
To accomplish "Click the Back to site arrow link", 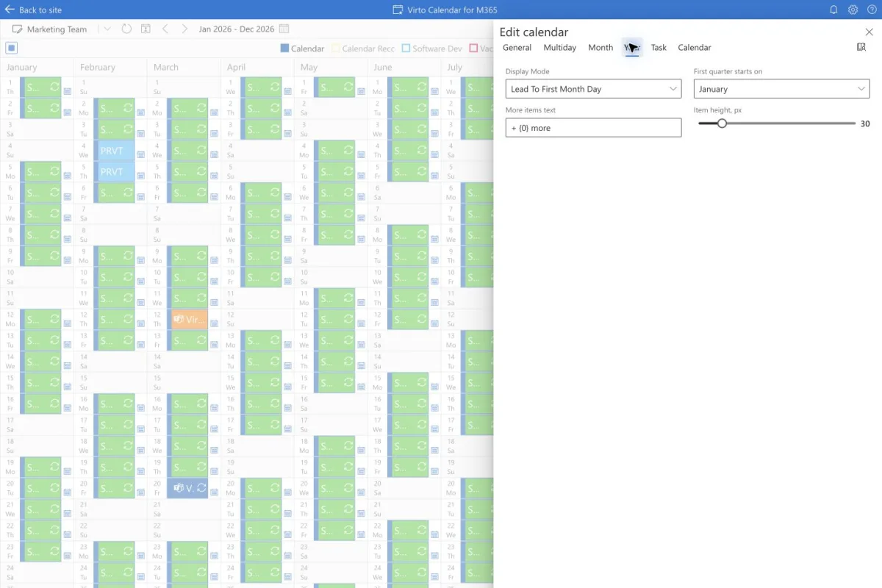I will tap(33, 10).
